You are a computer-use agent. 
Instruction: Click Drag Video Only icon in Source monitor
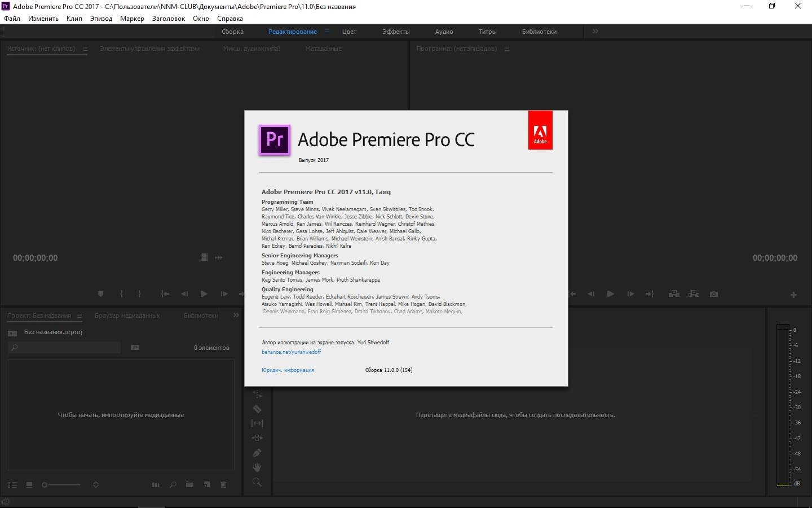(204, 257)
